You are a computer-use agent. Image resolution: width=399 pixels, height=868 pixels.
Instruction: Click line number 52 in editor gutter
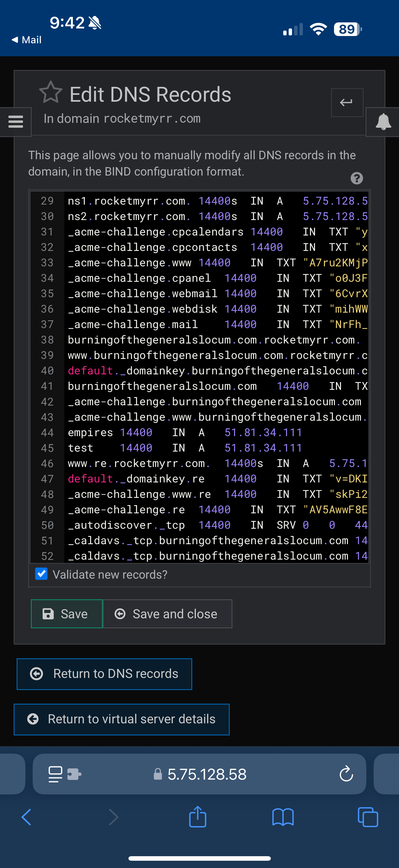tap(47, 556)
